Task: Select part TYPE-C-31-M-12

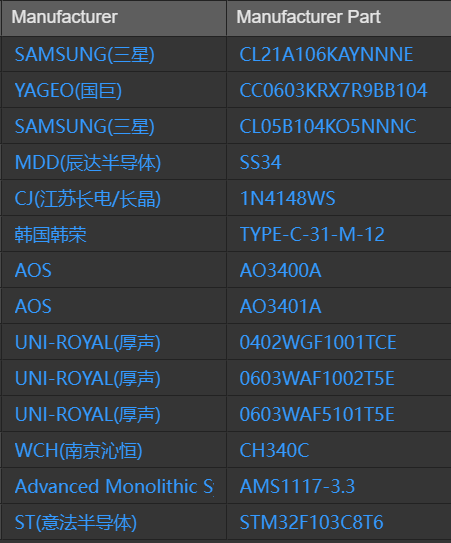Action: 312,235
